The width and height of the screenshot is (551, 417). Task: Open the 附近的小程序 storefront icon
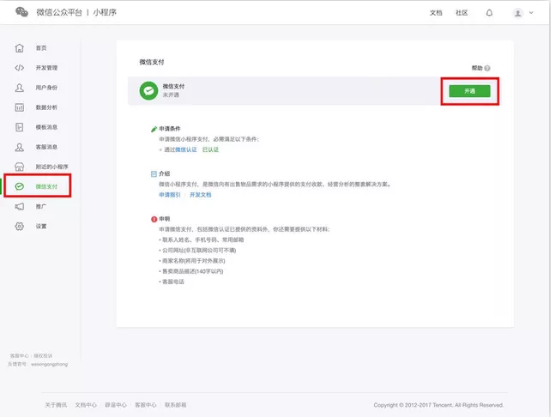[19, 167]
